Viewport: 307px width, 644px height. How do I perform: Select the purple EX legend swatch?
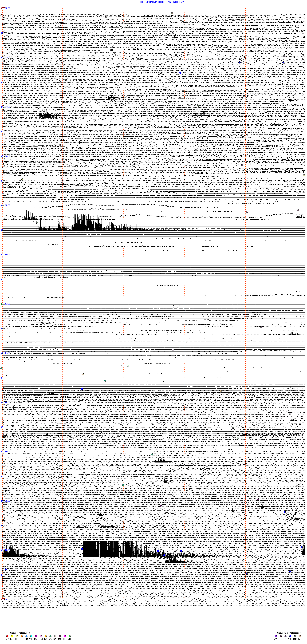36,636
